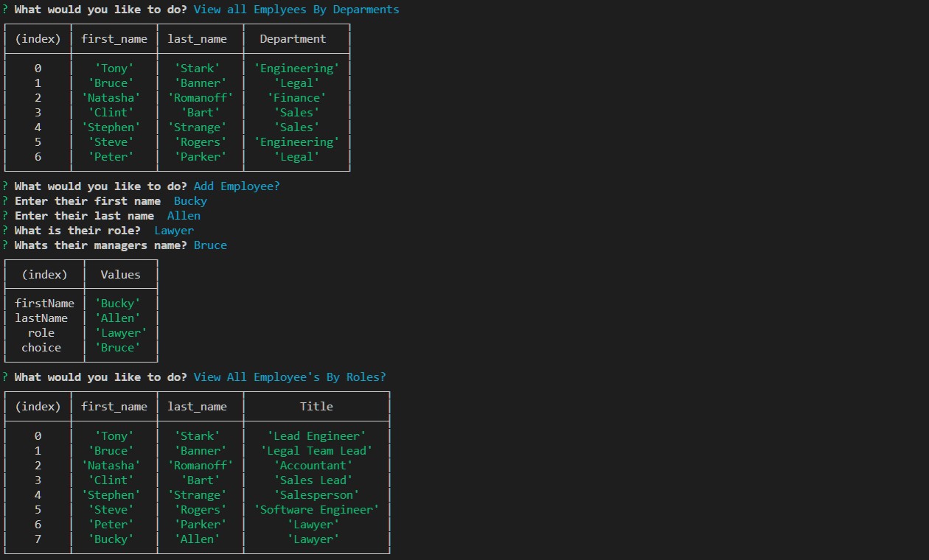Image resolution: width=929 pixels, height=560 pixels.
Task: Select the "choice" row label
Action: (41, 348)
